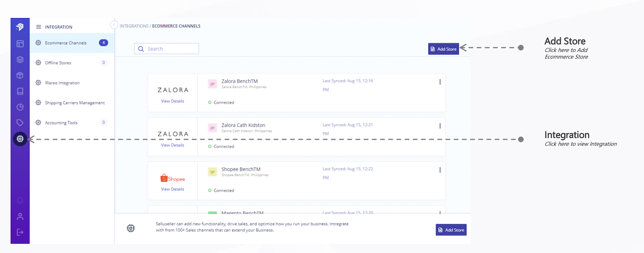Click the gear icon beside Wareo Integration
Screen dimensions: 644x253
point(38,83)
